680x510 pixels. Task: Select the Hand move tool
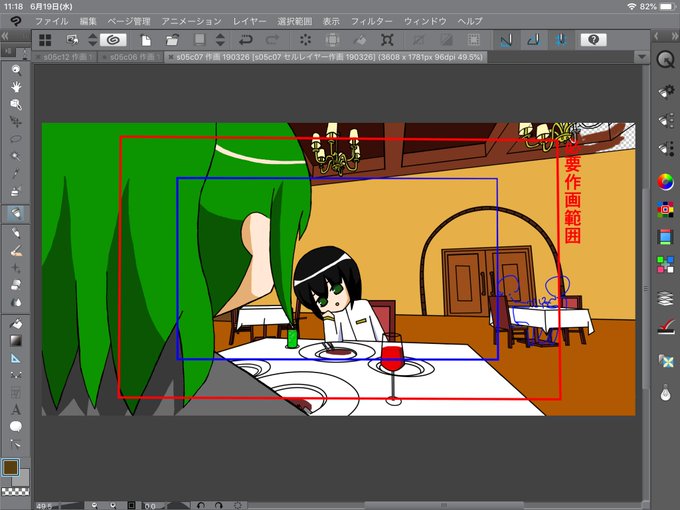pos(16,87)
